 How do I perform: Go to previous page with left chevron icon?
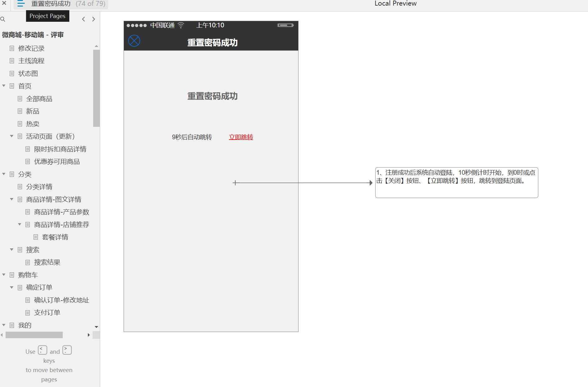click(x=83, y=19)
